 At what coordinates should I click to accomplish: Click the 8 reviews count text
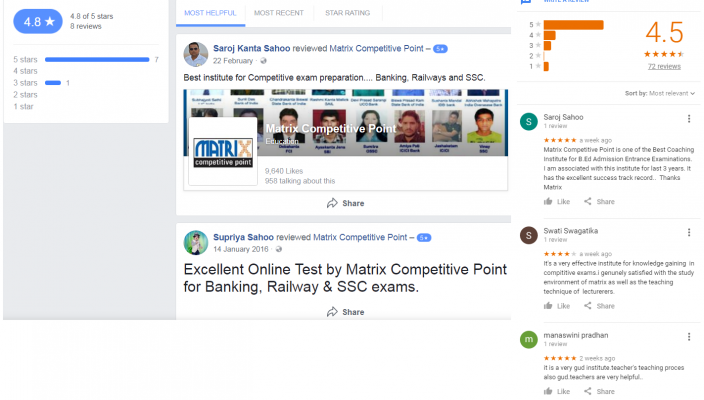[86, 26]
